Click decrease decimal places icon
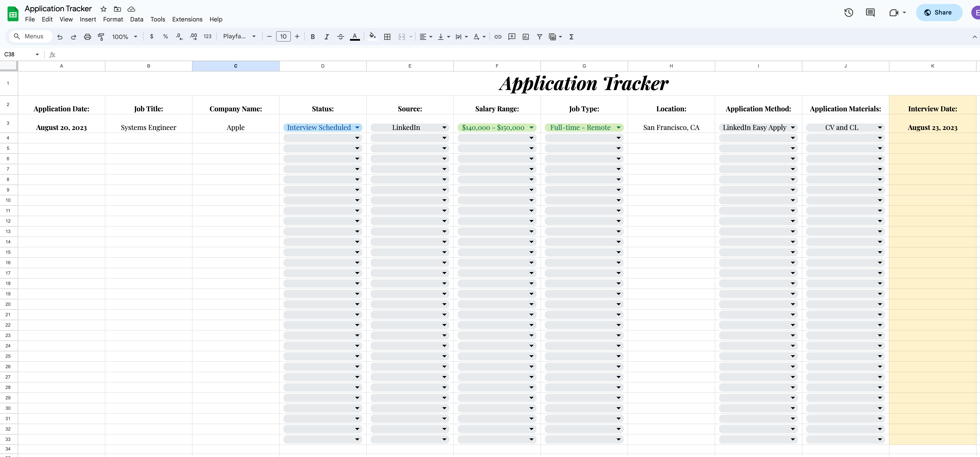This screenshot has width=980, height=457. 179,37
